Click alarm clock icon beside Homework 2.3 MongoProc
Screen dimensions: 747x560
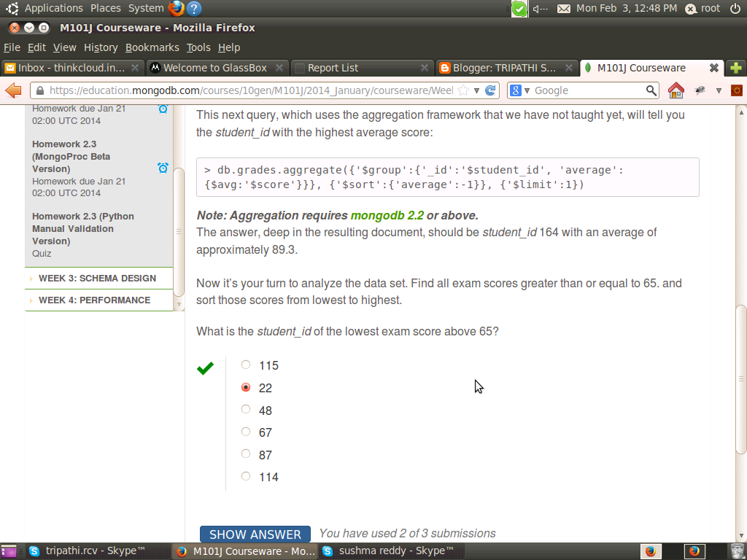click(163, 168)
